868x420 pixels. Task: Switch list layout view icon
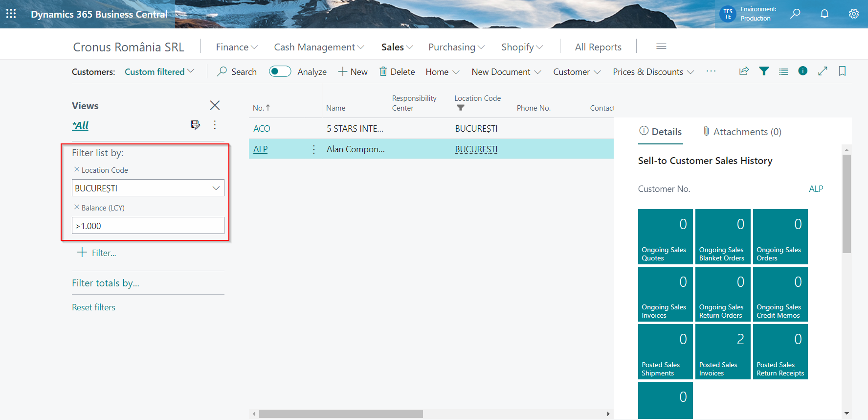pos(783,71)
